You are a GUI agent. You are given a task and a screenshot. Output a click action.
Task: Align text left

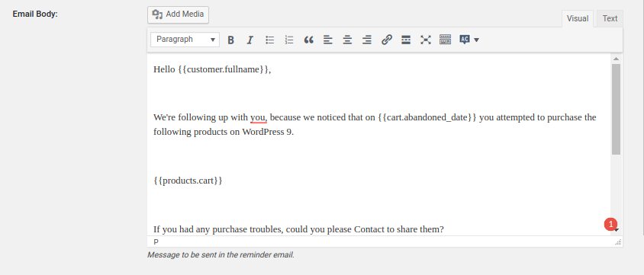coord(328,40)
